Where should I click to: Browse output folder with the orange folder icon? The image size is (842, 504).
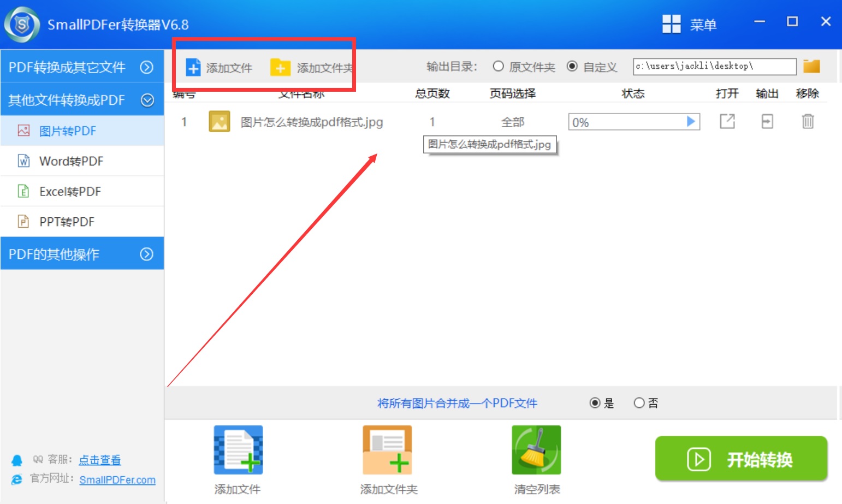pyautogui.click(x=811, y=67)
